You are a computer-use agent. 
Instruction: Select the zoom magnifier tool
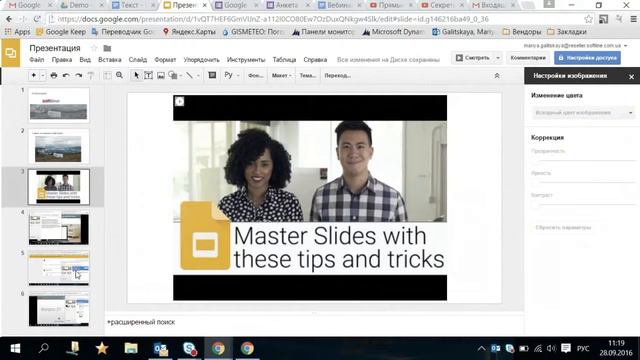click(x=119, y=76)
